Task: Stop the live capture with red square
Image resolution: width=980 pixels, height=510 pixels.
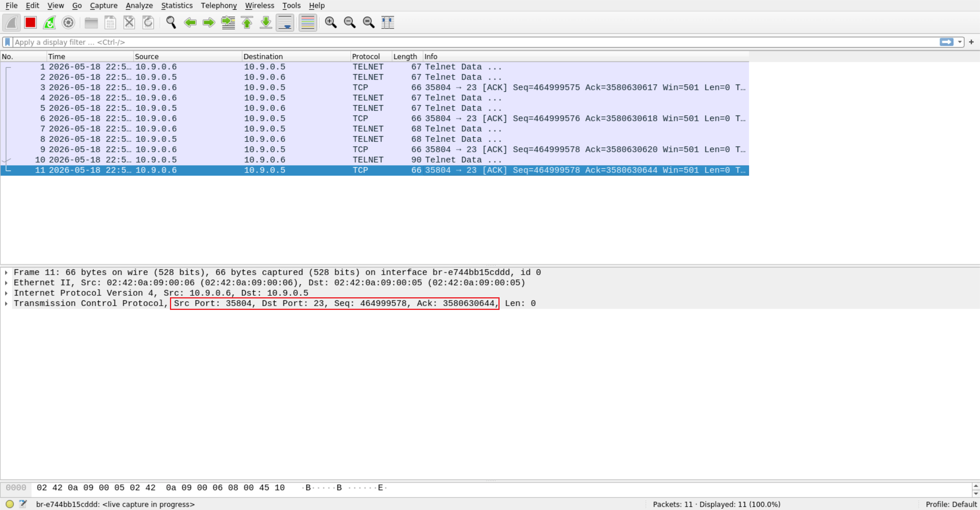Action: 30,23
